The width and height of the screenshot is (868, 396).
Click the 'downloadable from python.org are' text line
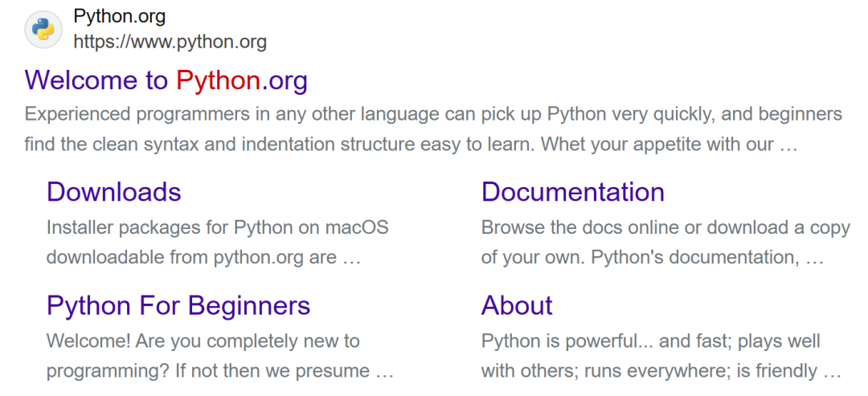(x=203, y=259)
